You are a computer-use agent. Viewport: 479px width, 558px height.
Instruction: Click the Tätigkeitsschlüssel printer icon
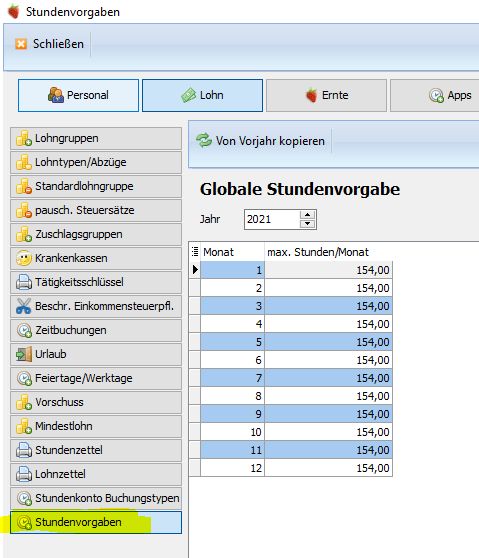click(x=24, y=282)
